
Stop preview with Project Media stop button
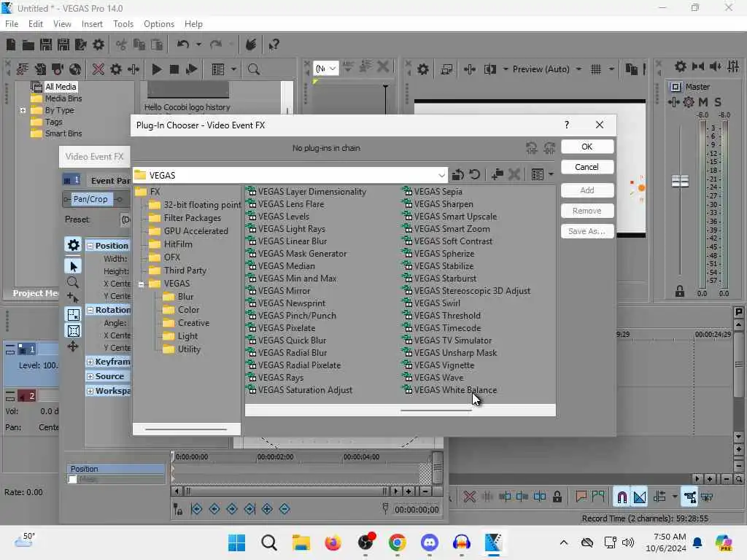click(x=174, y=69)
